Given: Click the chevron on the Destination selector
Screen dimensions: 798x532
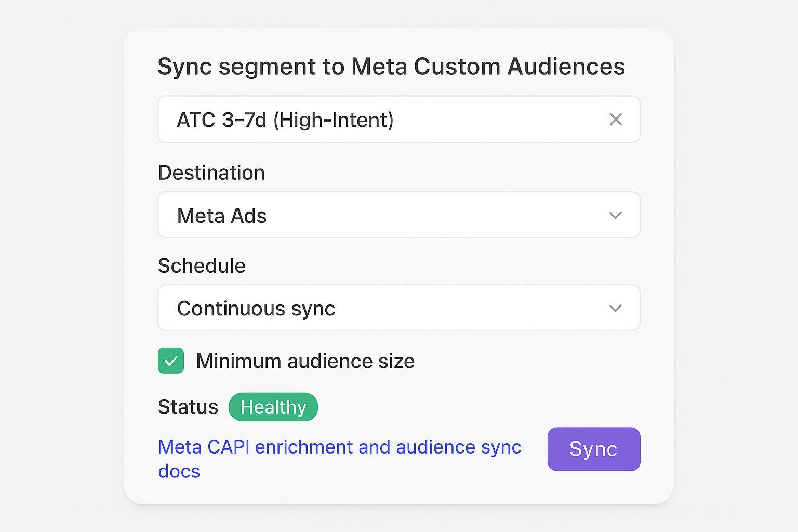Looking at the screenshot, I should pyautogui.click(x=616, y=215).
